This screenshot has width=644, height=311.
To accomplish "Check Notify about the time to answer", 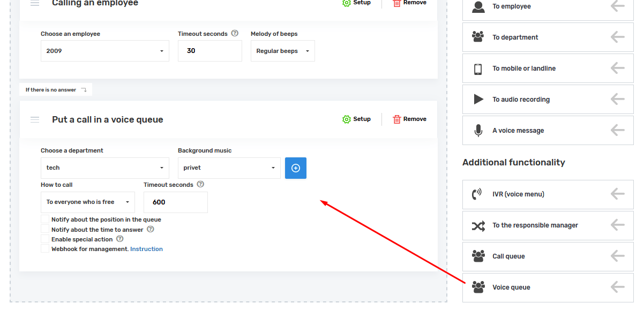I will [45, 229].
